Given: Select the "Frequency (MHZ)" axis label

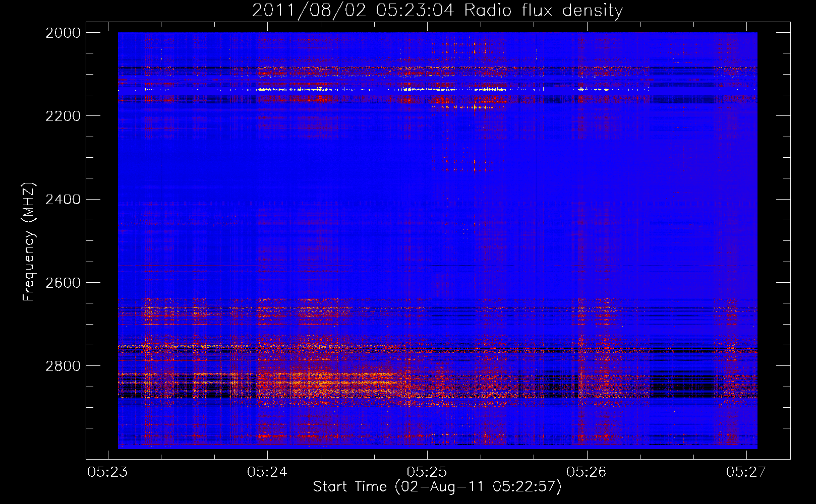Looking at the screenshot, I should (x=29, y=242).
